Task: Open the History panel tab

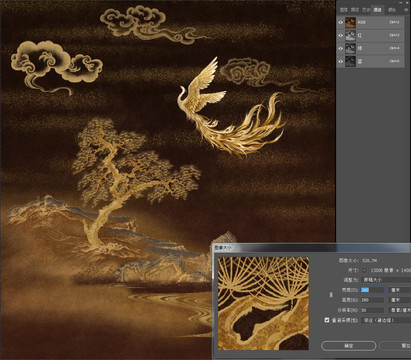Action: pyautogui.click(x=366, y=10)
